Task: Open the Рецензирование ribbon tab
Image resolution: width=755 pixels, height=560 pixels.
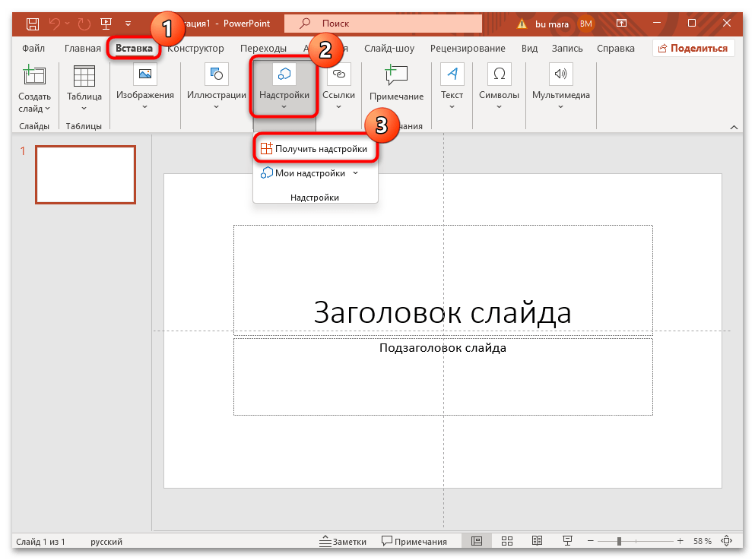Action: point(467,47)
